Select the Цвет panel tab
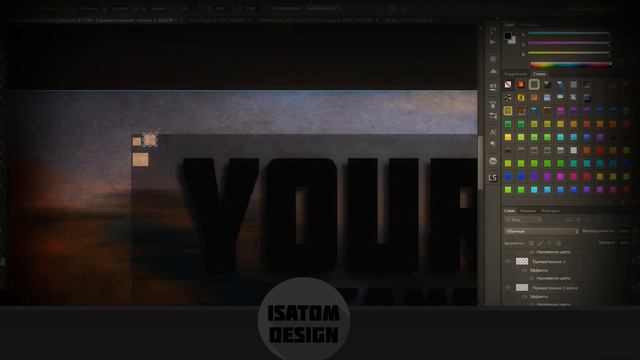 [x=509, y=25]
